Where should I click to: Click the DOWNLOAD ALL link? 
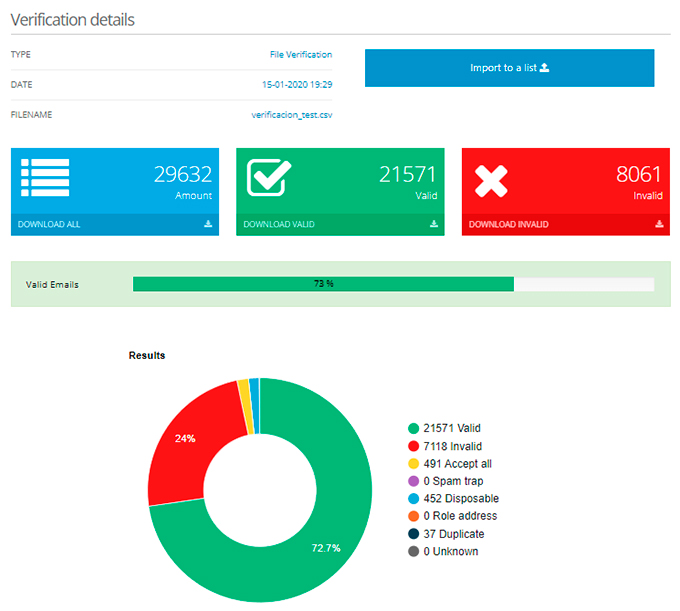click(x=49, y=224)
